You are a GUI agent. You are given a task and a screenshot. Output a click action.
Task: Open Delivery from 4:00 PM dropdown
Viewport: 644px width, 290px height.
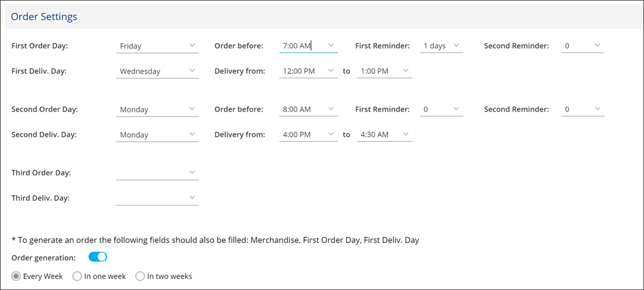pos(308,135)
